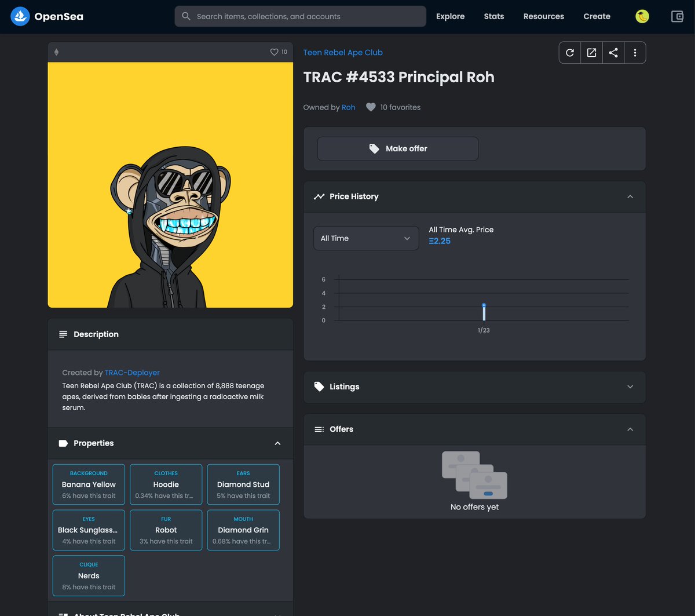Click the Banana Yellow background property
The image size is (695, 616).
click(89, 484)
